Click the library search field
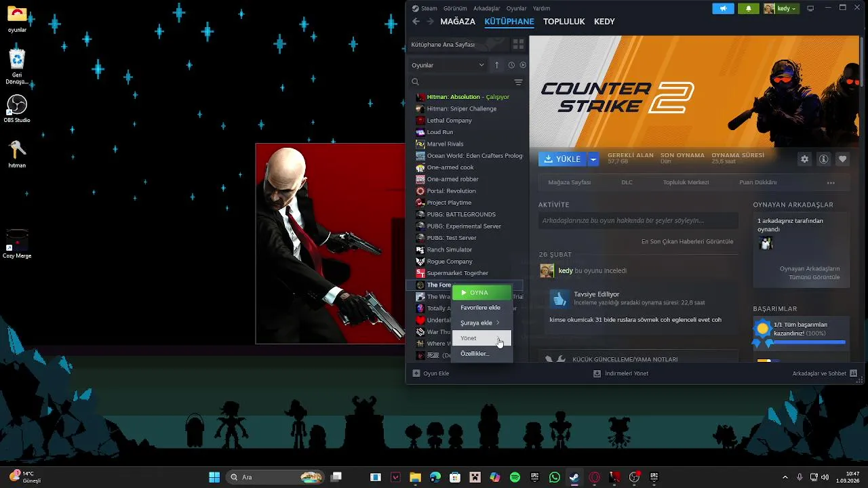Screen dimensions: 868x488 click(x=461, y=82)
